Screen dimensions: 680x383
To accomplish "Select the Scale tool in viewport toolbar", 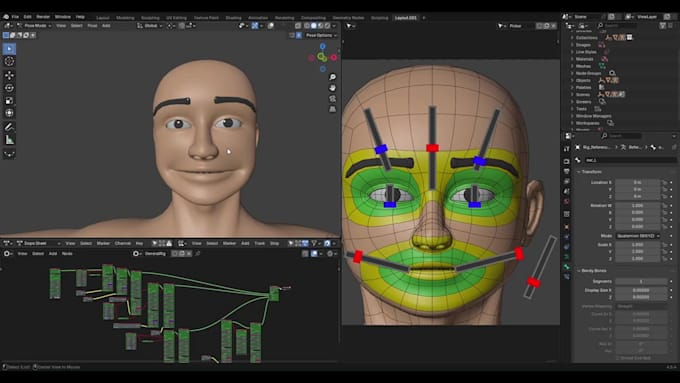I will coord(9,101).
